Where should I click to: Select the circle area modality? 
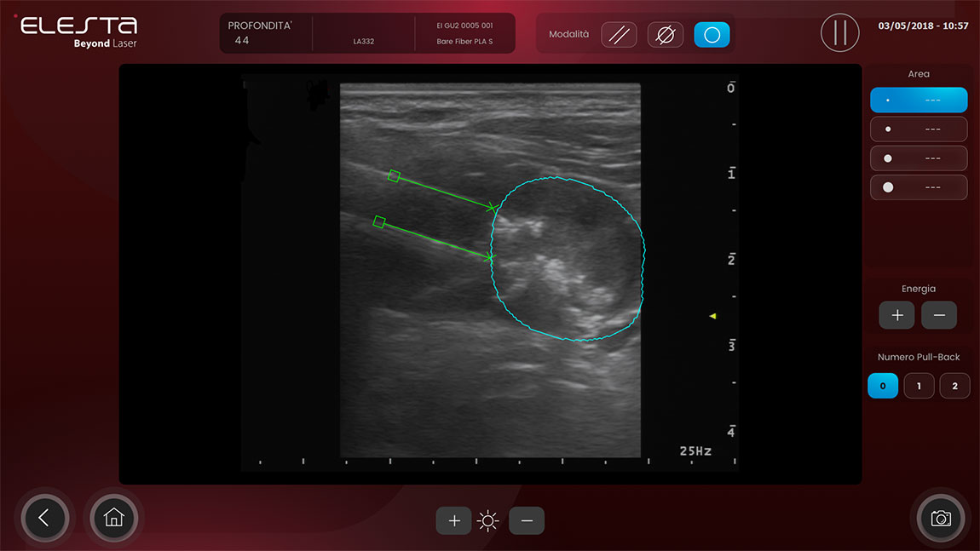(712, 35)
